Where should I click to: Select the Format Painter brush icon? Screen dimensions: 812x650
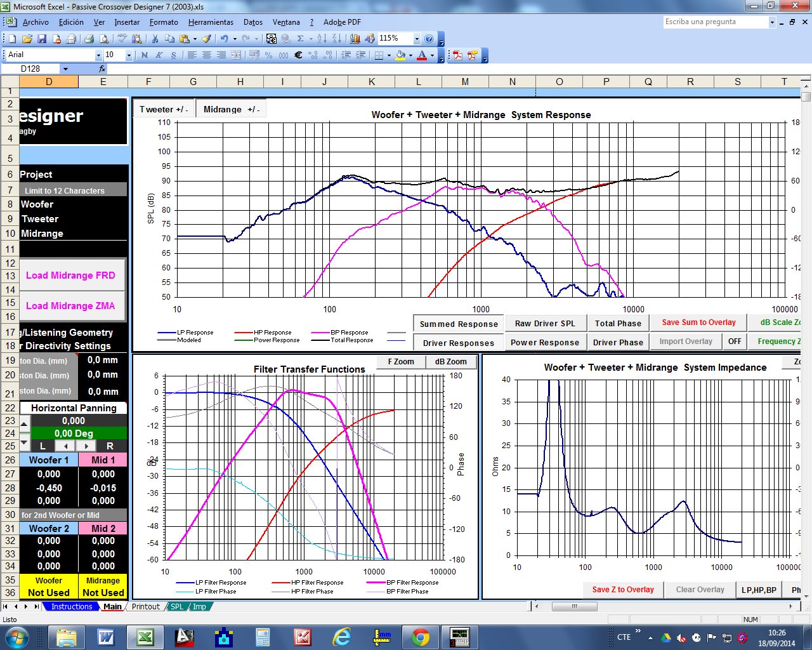click(x=207, y=39)
